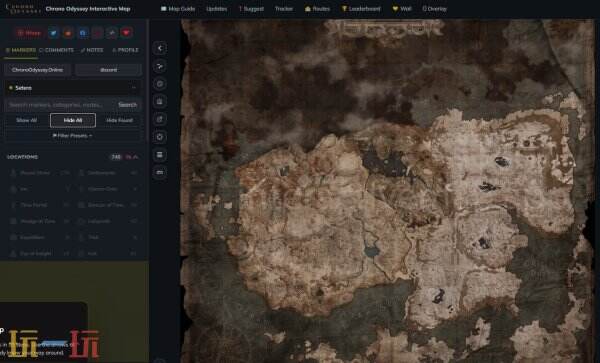Open the Wall menu item
The height and width of the screenshot is (363, 600).
[402, 9]
